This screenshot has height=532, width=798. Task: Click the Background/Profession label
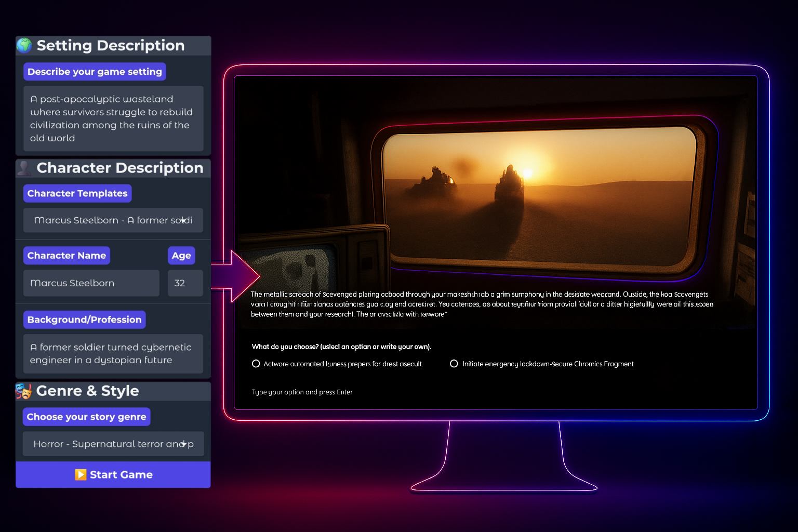coord(84,320)
